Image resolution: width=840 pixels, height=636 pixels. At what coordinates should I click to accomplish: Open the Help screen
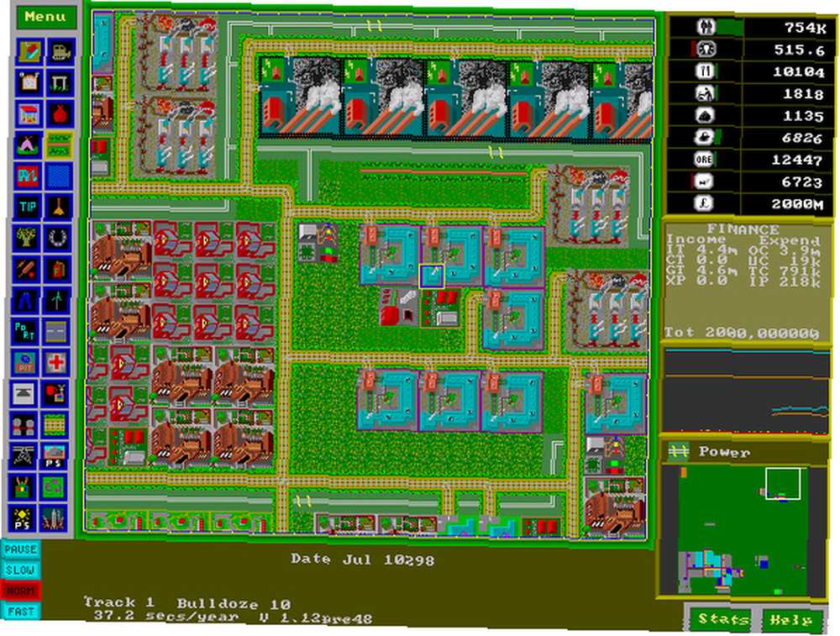(791, 621)
